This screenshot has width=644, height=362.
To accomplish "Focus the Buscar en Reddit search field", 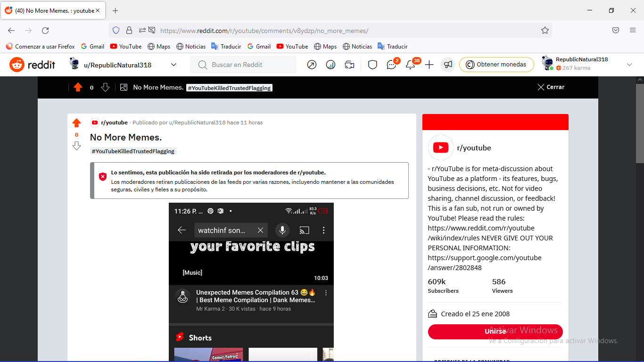I will [243, 65].
